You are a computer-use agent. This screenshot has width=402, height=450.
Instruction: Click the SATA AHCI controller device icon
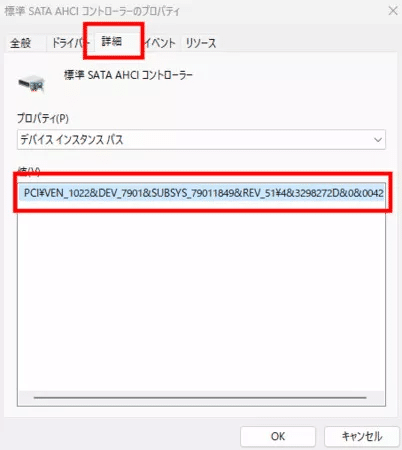point(31,84)
